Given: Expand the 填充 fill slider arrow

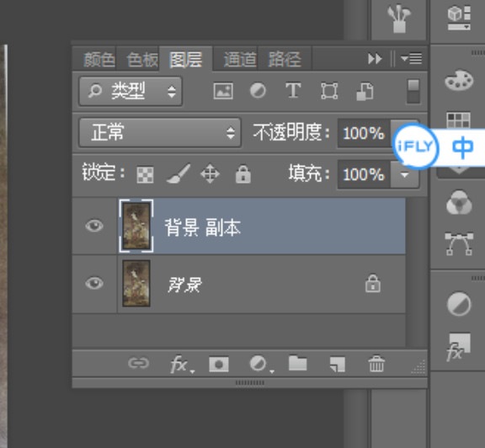Looking at the screenshot, I should 404,175.
